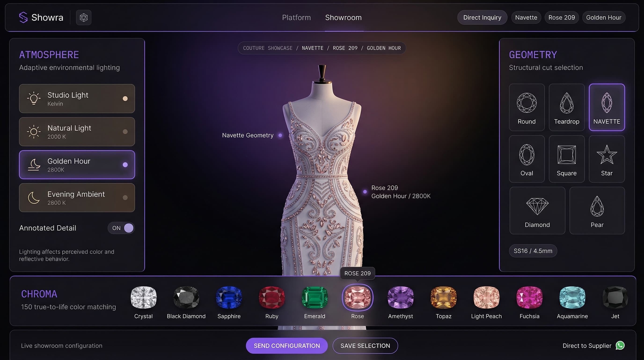
Task: Click SAVE SELECTION
Action: point(365,346)
